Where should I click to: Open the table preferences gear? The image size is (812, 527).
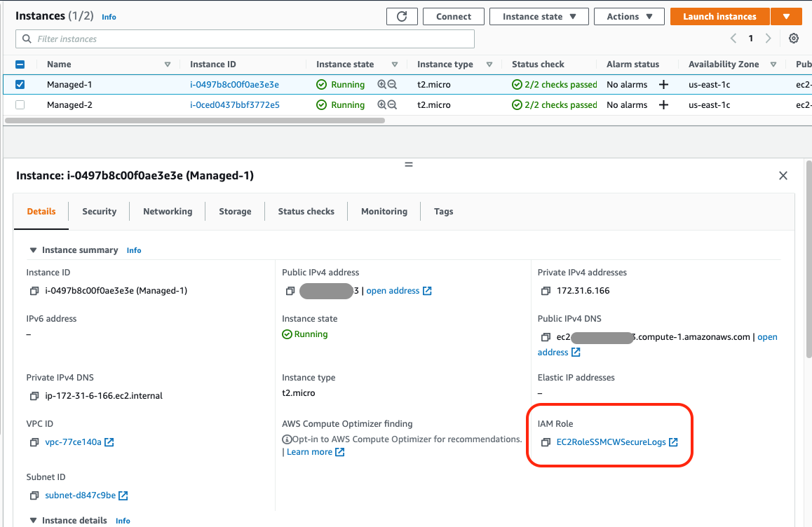point(793,39)
